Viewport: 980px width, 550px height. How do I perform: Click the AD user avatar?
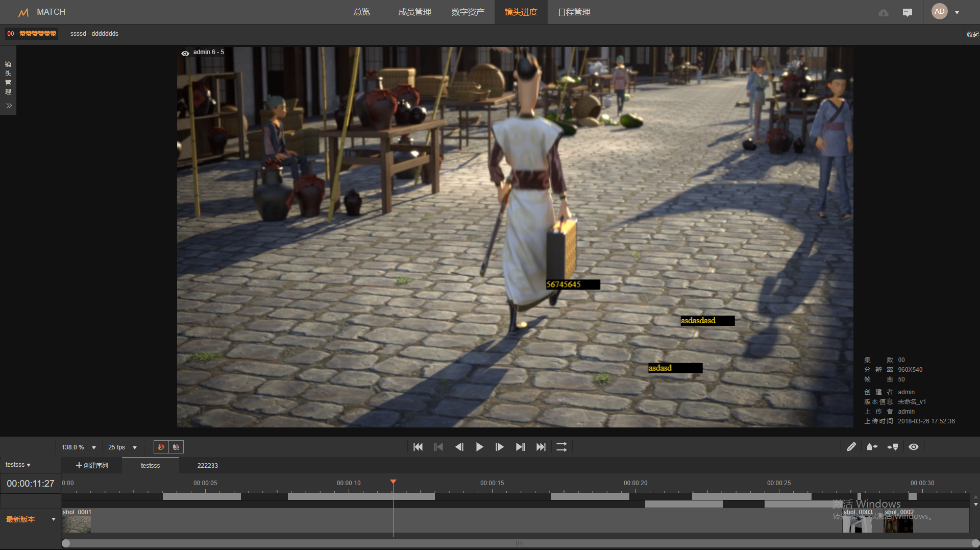[x=939, y=12]
